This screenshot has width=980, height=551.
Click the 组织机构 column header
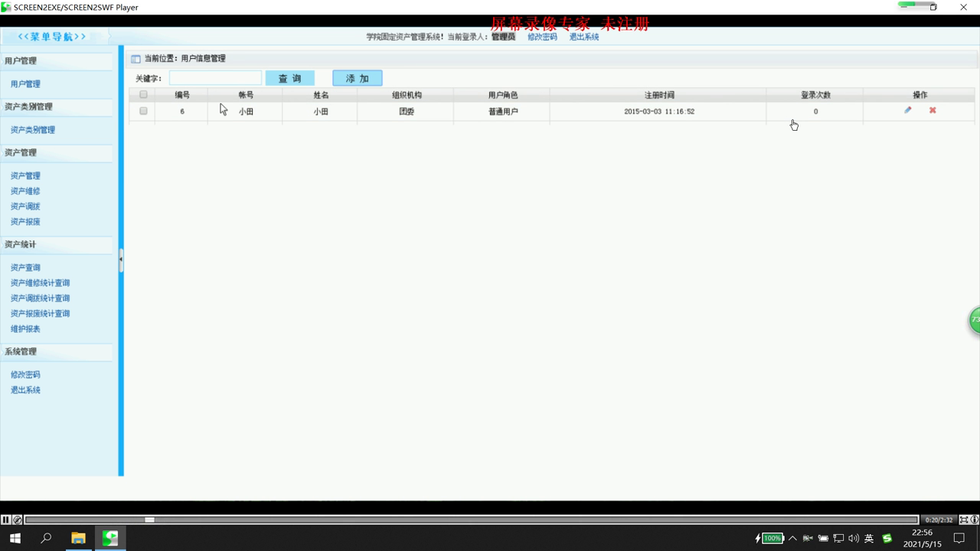[407, 95]
